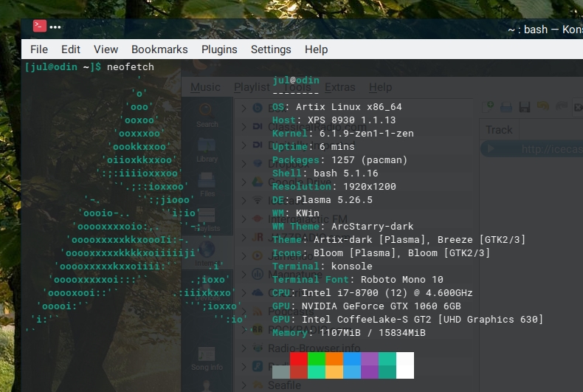583x392 pixels.
Task: Click the Konsole app icon in title bar
Action: [40, 27]
